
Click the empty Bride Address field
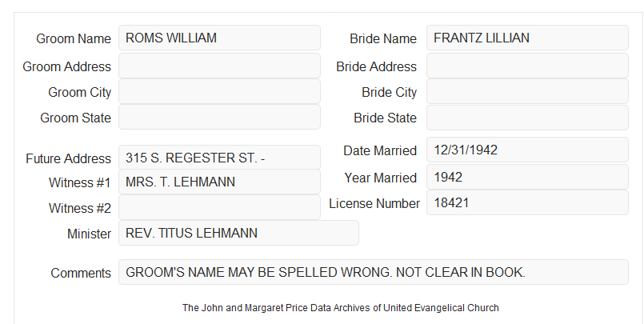click(x=527, y=66)
